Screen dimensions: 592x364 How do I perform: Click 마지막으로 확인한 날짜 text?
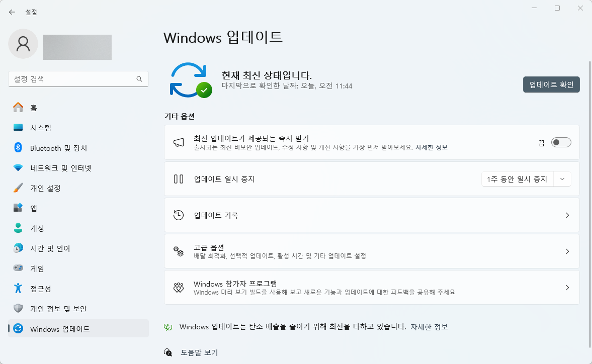(x=287, y=86)
